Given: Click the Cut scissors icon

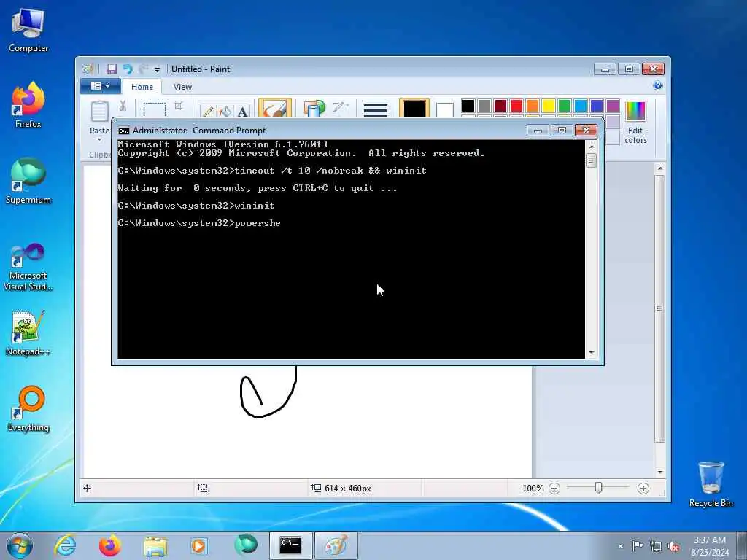Looking at the screenshot, I should click(x=123, y=105).
